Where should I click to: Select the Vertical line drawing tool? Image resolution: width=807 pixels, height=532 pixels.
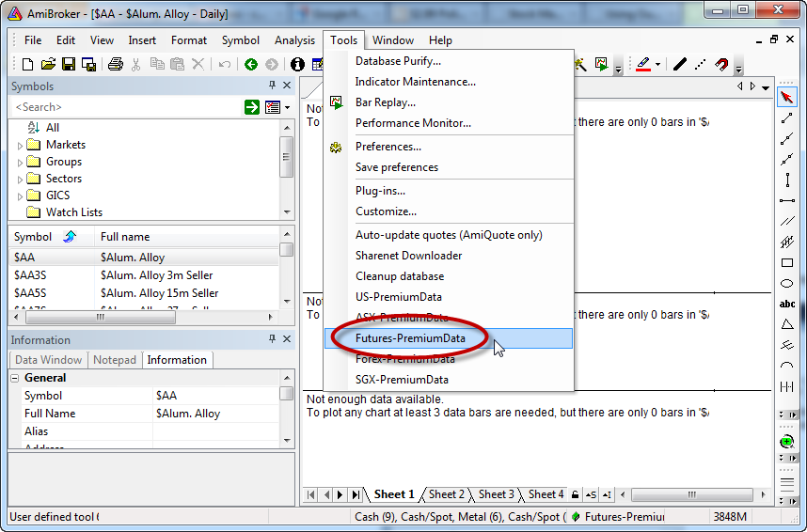pos(787,180)
